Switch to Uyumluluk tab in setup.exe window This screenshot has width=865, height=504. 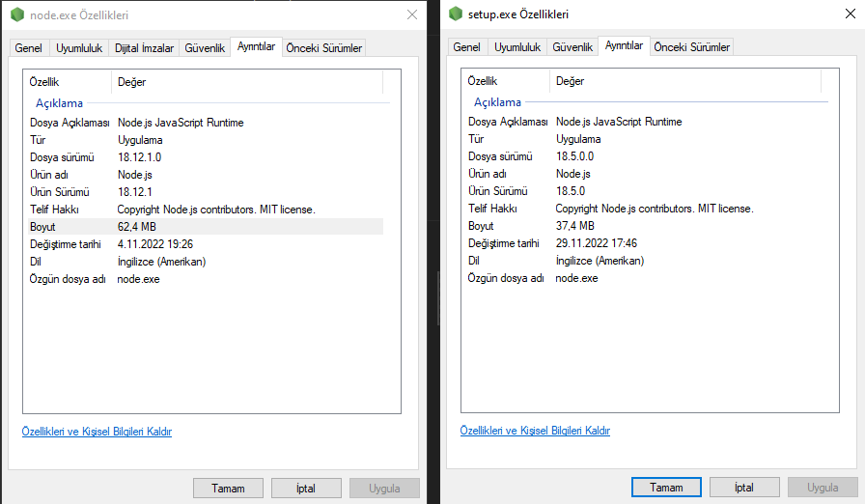(x=518, y=46)
